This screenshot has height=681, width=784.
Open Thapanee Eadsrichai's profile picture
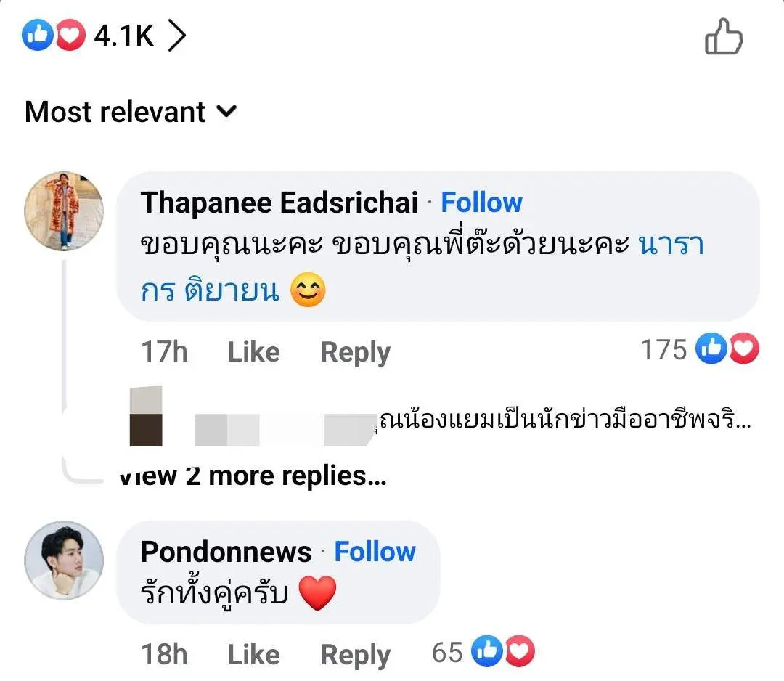64,211
